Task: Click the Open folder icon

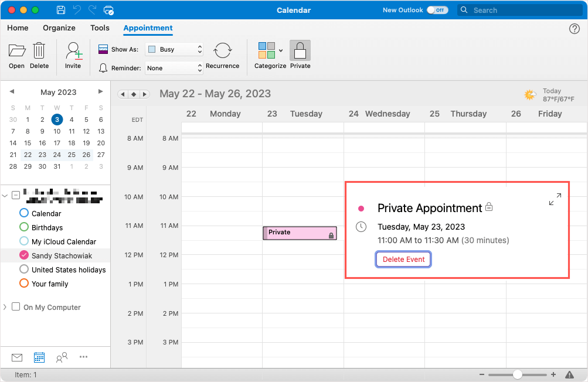Action: (16, 51)
